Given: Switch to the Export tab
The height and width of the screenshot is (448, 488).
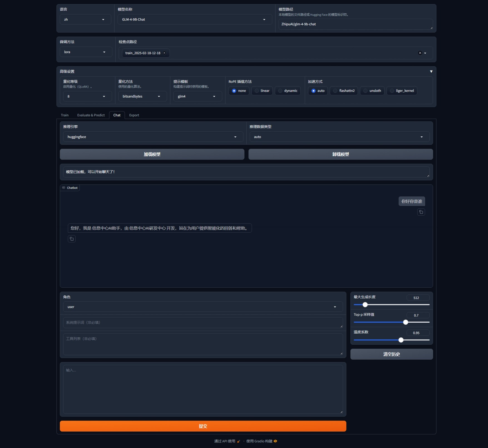Looking at the screenshot, I should [x=134, y=115].
